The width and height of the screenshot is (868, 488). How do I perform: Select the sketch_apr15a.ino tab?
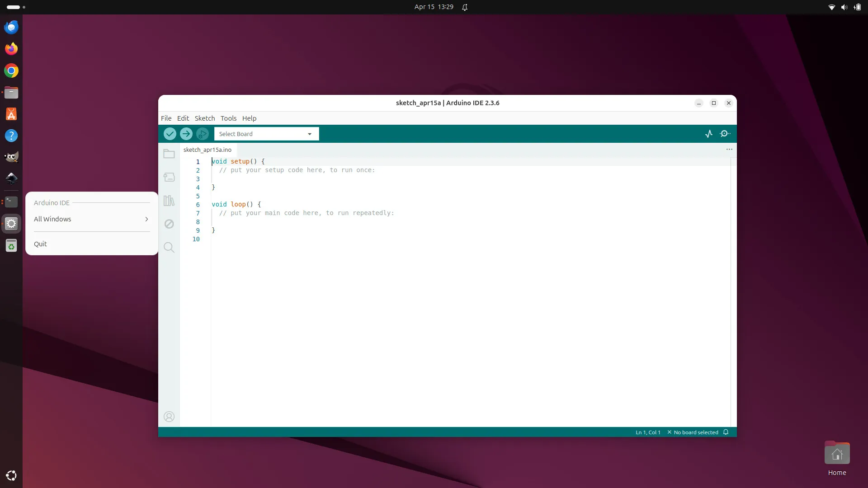point(208,150)
